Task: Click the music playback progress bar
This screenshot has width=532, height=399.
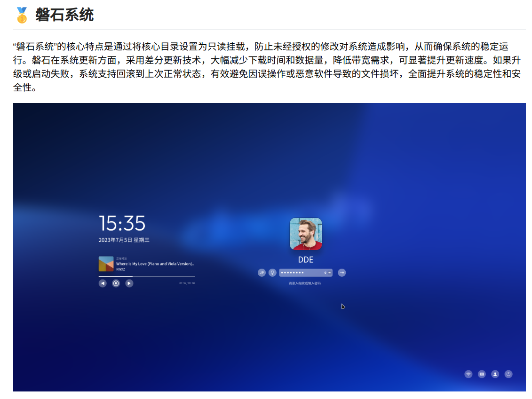Action: [x=147, y=277]
